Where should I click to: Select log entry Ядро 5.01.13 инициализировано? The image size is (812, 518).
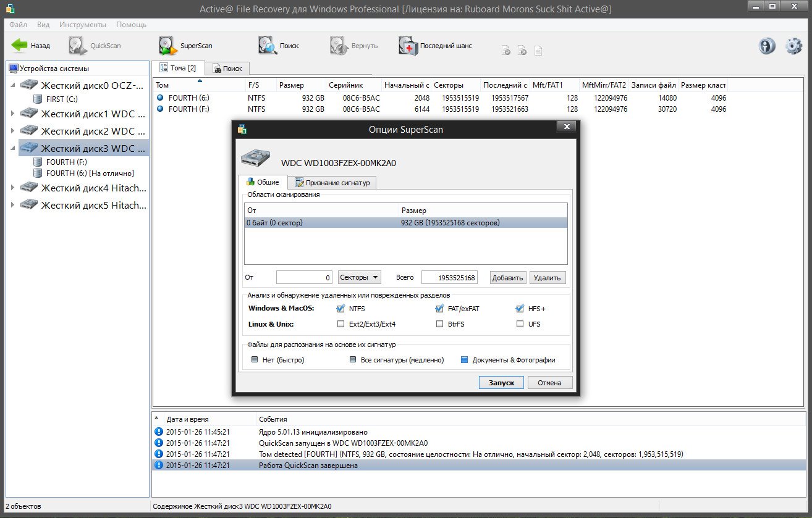(x=478, y=432)
